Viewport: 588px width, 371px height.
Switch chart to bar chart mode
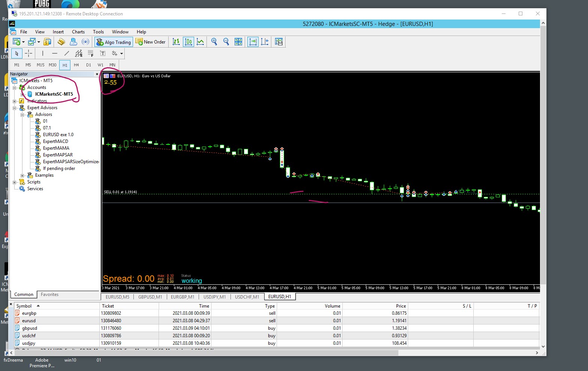tap(176, 42)
